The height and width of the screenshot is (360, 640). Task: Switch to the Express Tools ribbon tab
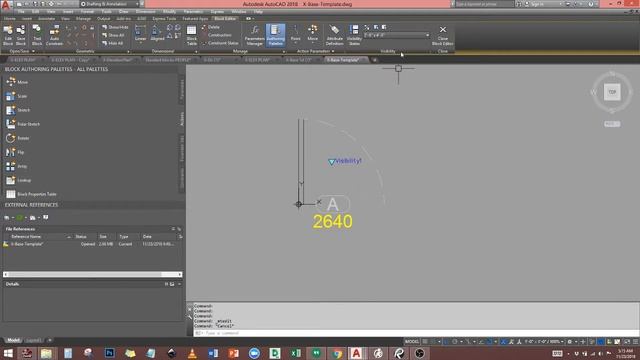coord(164,19)
